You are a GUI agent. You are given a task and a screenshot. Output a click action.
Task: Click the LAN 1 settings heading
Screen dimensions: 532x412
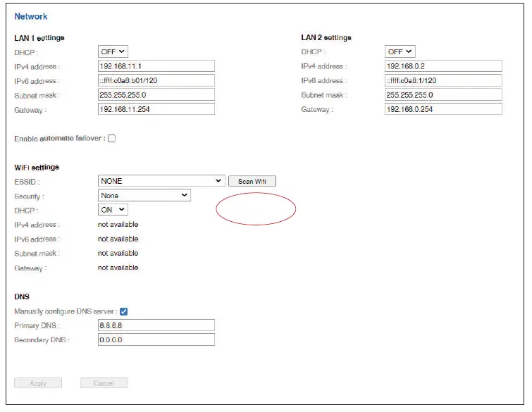(x=39, y=37)
